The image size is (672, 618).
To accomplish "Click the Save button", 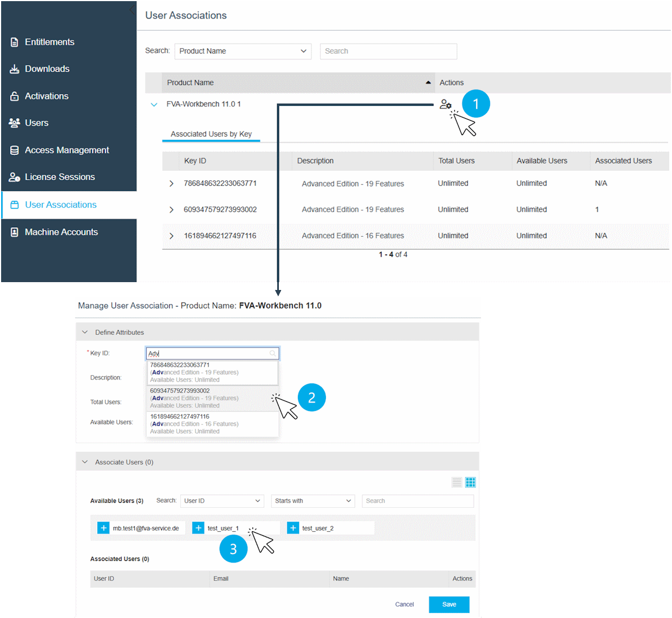I will (449, 605).
